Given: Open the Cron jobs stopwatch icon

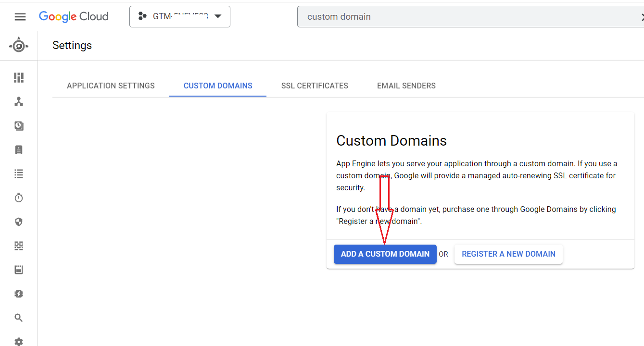Looking at the screenshot, I should pyautogui.click(x=19, y=198).
